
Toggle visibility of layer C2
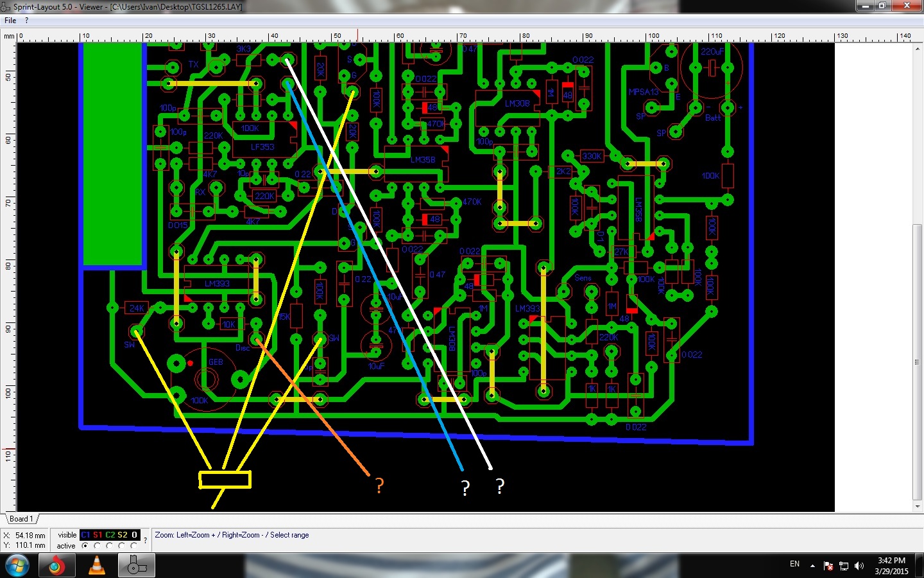click(x=110, y=534)
